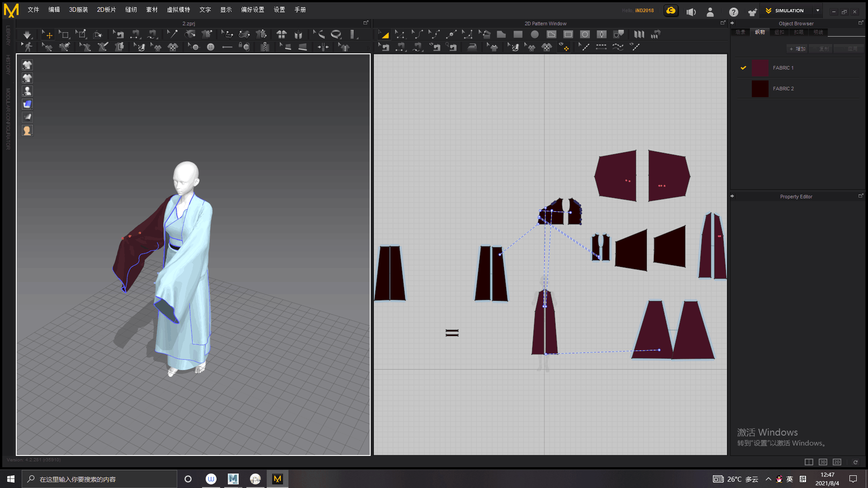Open the 缝纫 menu
Screen dimensions: 868x488
tap(131, 9)
